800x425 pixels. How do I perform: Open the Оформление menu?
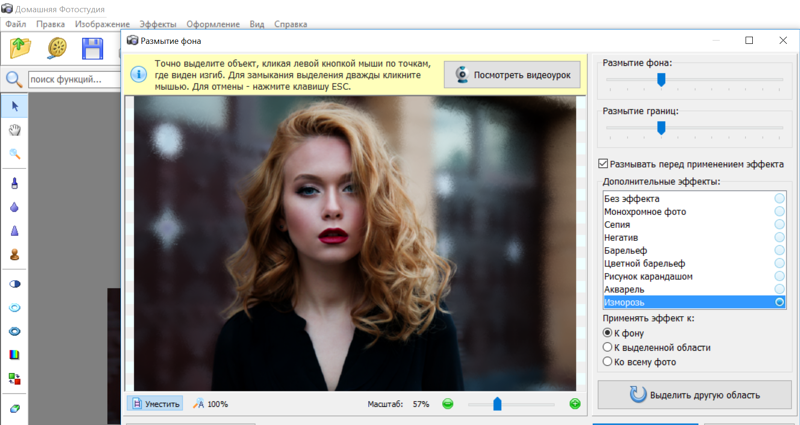tap(213, 24)
